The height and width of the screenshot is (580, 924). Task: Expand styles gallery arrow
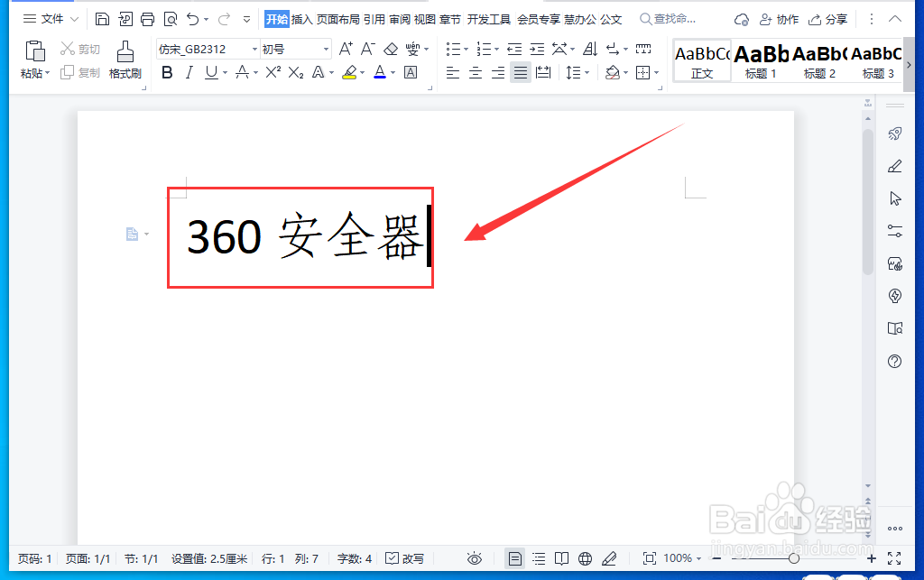coord(909,65)
